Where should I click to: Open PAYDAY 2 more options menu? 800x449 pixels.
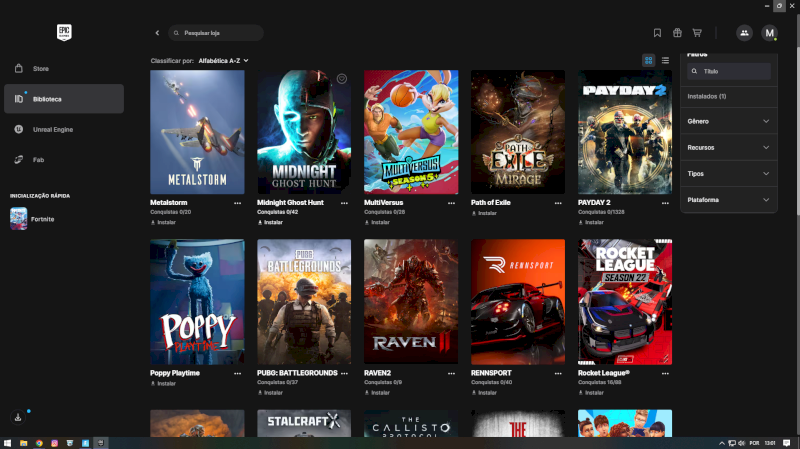coord(665,203)
